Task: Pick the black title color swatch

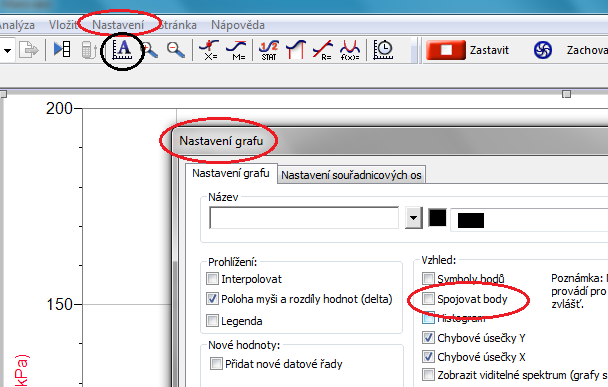Action: pos(437,218)
